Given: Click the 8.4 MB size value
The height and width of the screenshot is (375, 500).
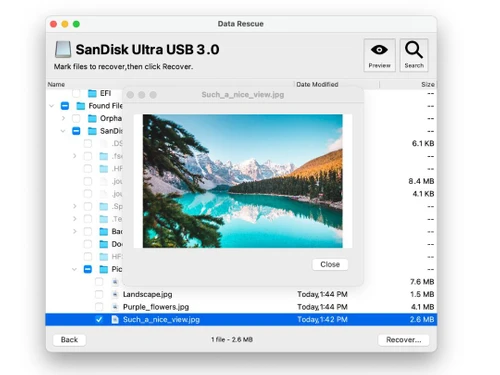Looking at the screenshot, I should click(x=421, y=181).
